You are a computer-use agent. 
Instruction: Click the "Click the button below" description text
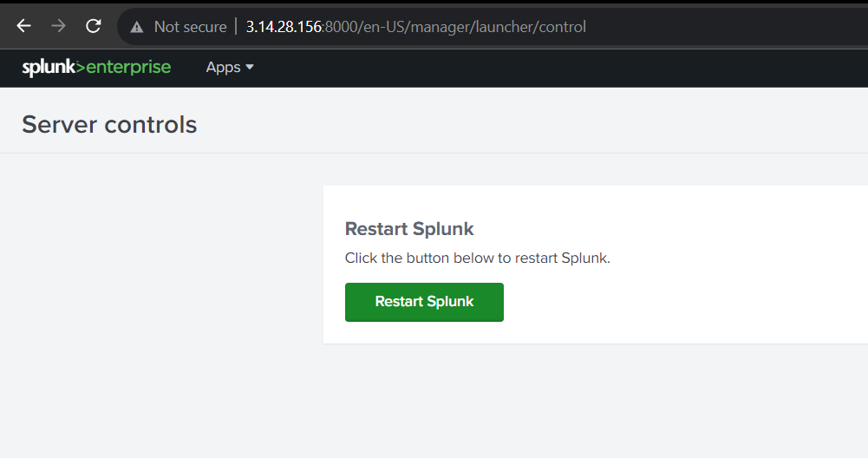click(478, 258)
